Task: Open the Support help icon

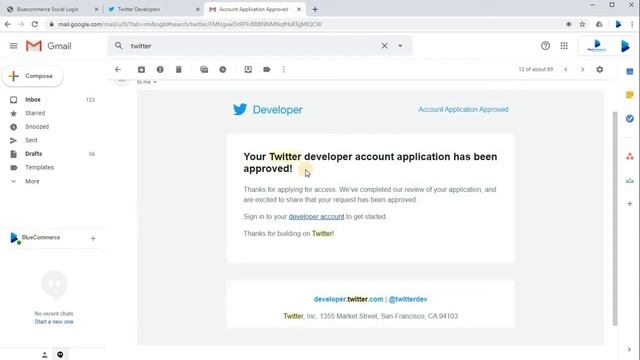Action: 545,46
